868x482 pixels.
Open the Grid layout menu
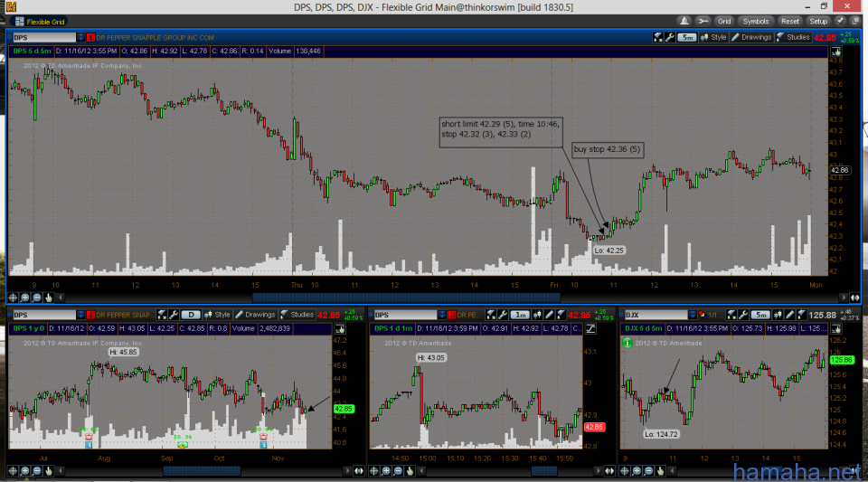click(x=724, y=21)
